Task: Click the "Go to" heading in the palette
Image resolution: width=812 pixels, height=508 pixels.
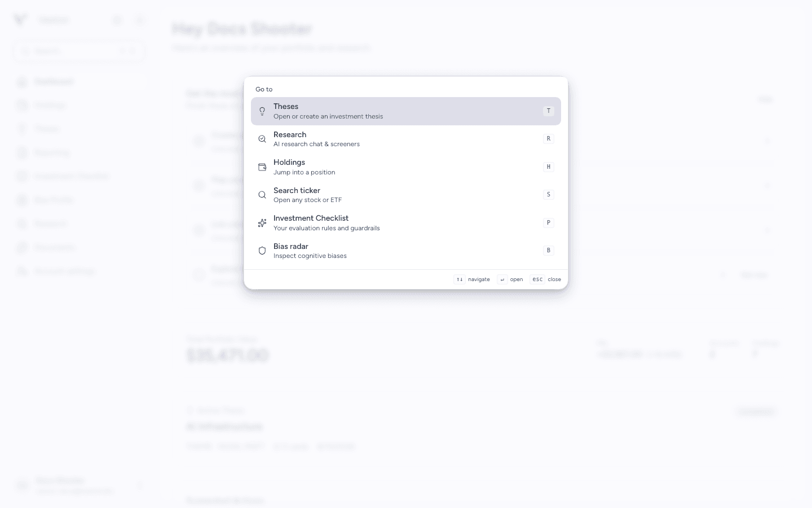Action: 264,89
